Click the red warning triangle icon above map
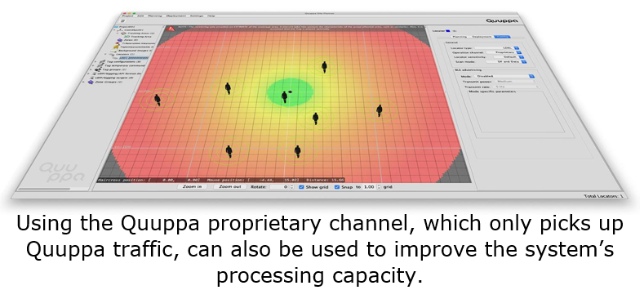644x299 pixels. point(170,29)
